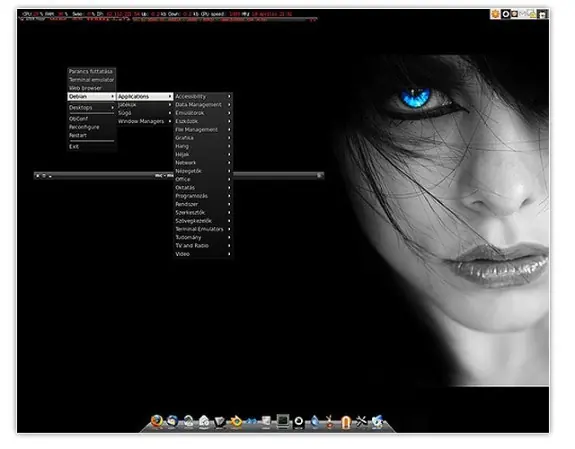Open the Thunderbird icon in the dock
This screenshot has height=449, width=575.
coord(172,421)
